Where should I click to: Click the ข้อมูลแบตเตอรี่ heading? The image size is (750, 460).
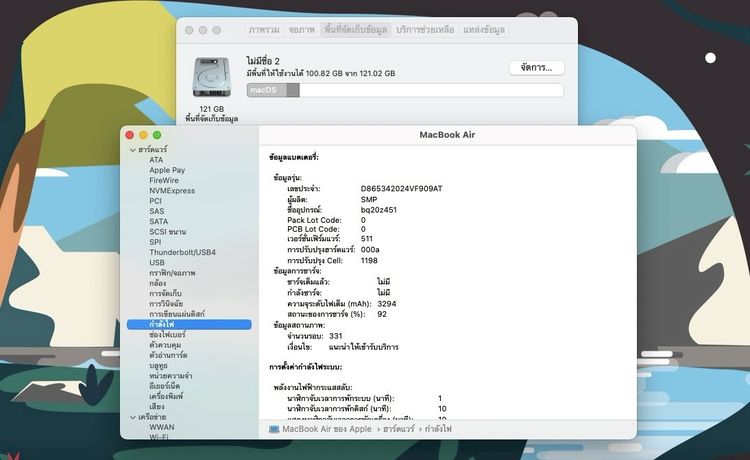(x=294, y=157)
